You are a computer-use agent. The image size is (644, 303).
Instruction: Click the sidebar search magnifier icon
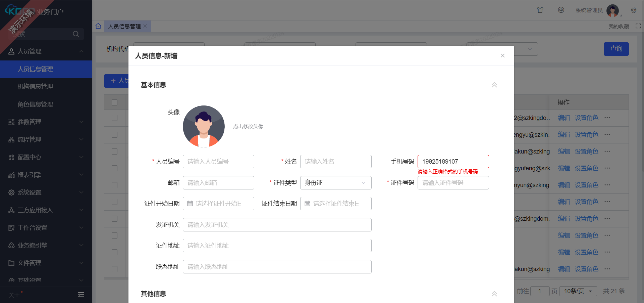pyautogui.click(x=76, y=34)
